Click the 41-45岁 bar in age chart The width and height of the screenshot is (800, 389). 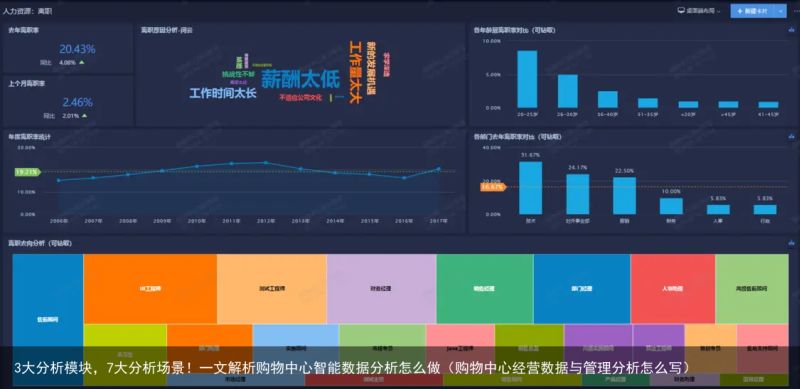click(768, 105)
